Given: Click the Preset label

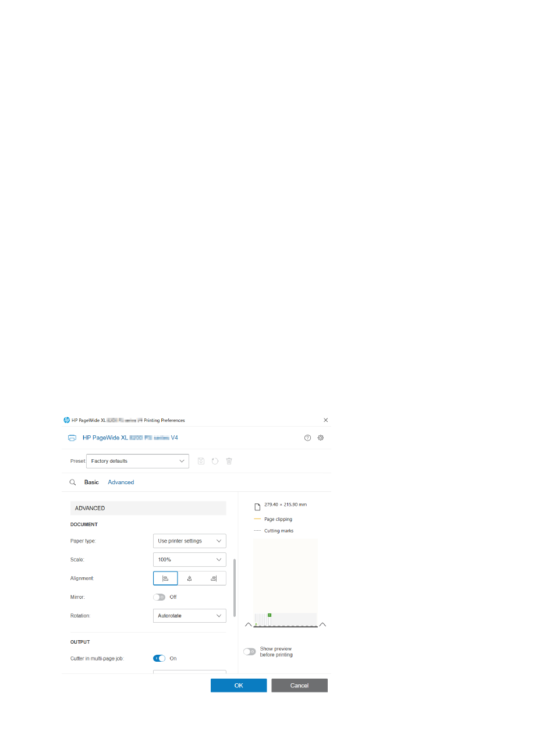Looking at the screenshot, I should point(78,461).
